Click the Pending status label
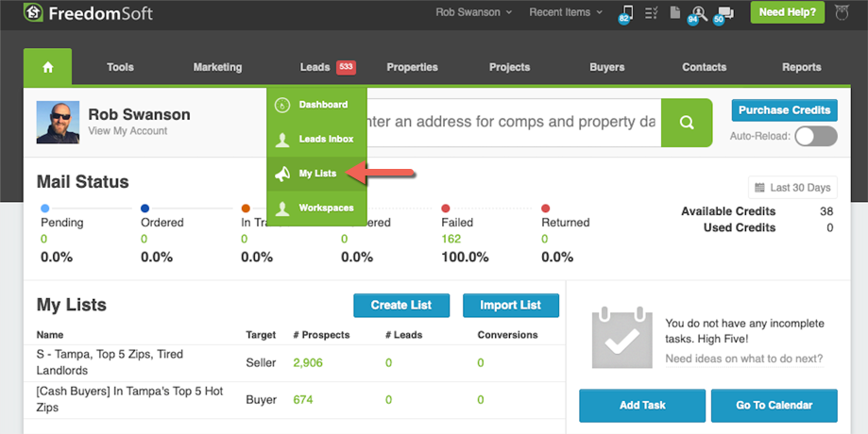 [x=62, y=223]
